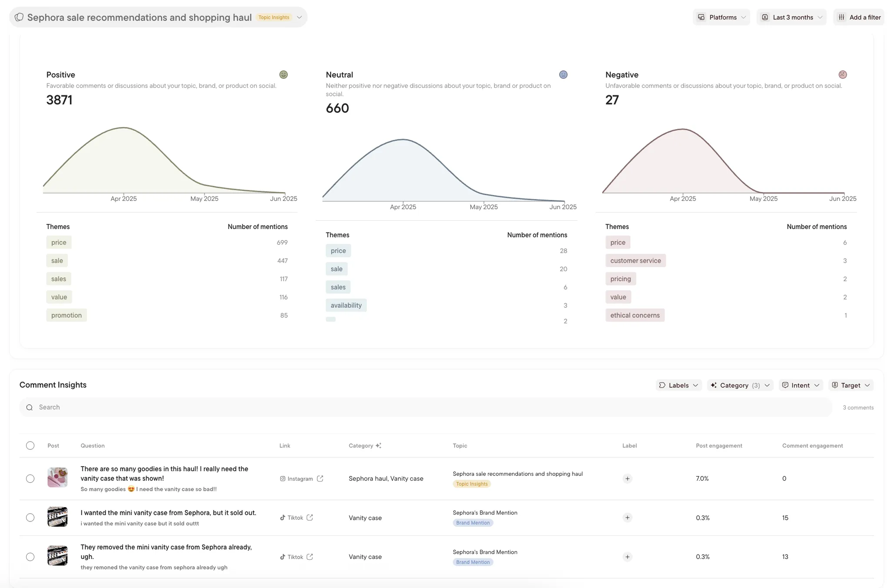
Task: Open the Intent filter menu
Action: coord(800,385)
